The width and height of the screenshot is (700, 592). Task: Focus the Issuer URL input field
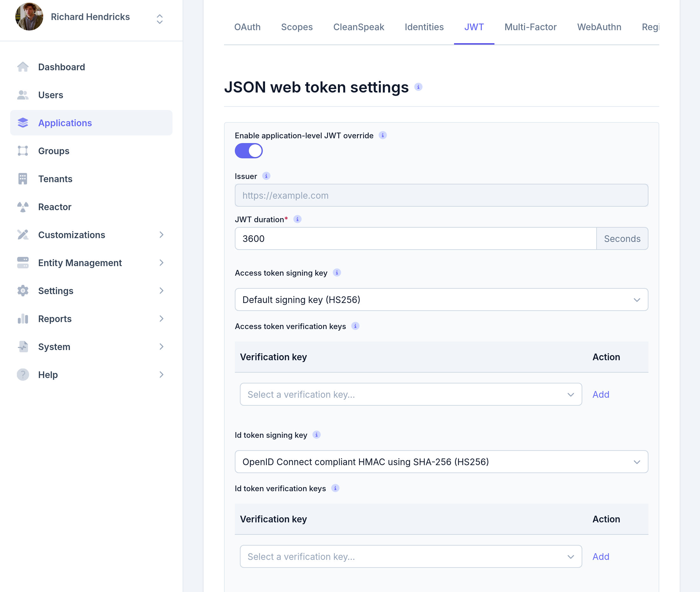[441, 195]
